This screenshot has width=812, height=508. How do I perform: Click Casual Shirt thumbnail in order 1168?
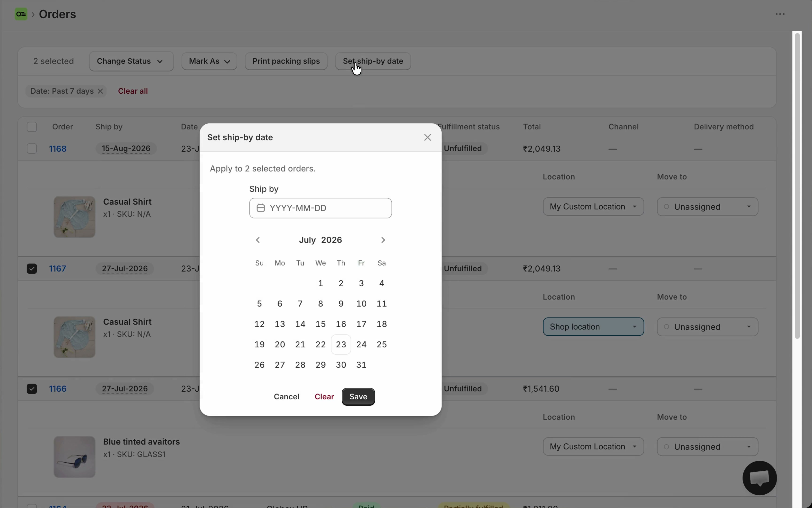(x=74, y=217)
